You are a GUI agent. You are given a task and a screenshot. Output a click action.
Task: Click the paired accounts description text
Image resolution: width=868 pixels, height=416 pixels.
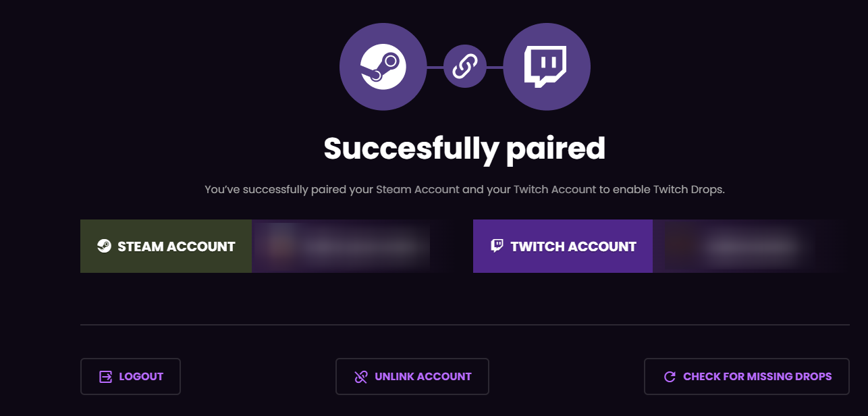pyautogui.click(x=464, y=190)
